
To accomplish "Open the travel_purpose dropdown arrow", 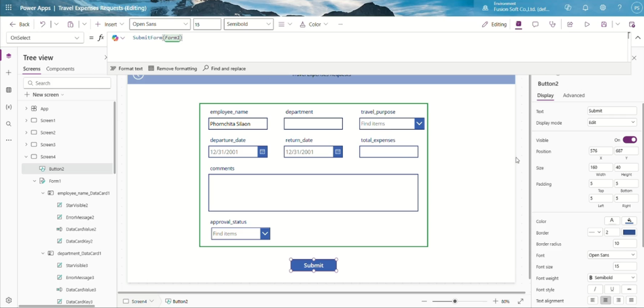I will coord(419,123).
